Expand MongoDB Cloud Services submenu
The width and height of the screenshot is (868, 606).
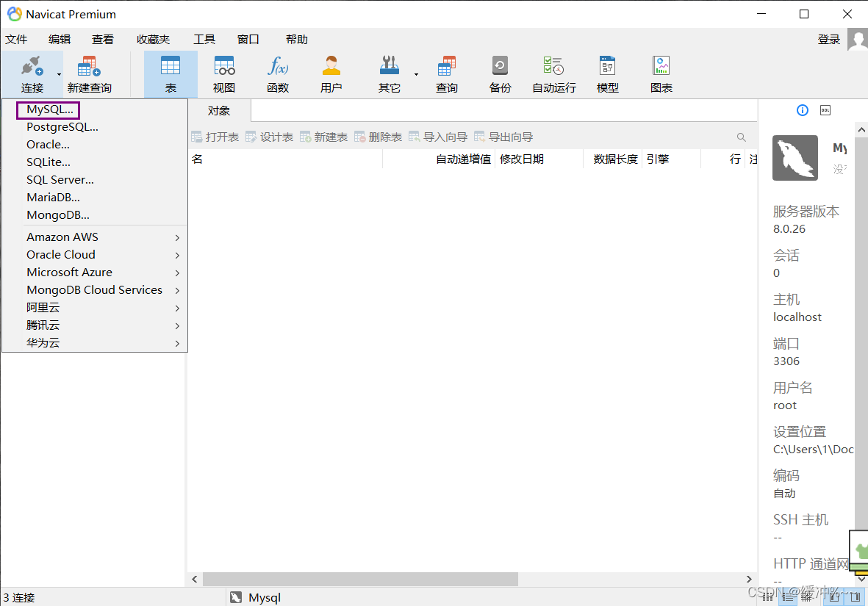click(x=96, y=291)
